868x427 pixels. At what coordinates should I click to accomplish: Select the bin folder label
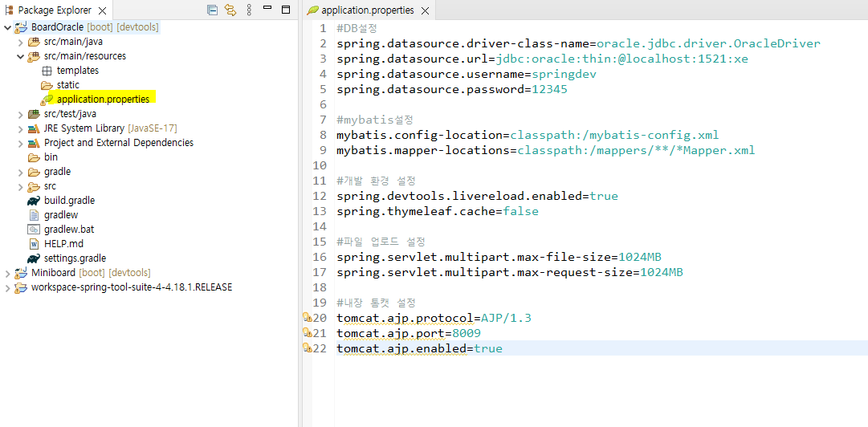pos(51,157)
